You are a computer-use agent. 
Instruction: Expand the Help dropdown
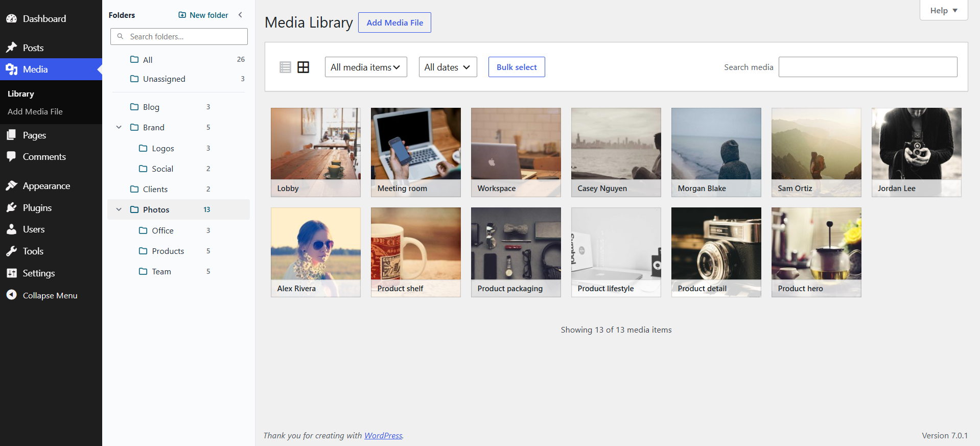point(943,10)
